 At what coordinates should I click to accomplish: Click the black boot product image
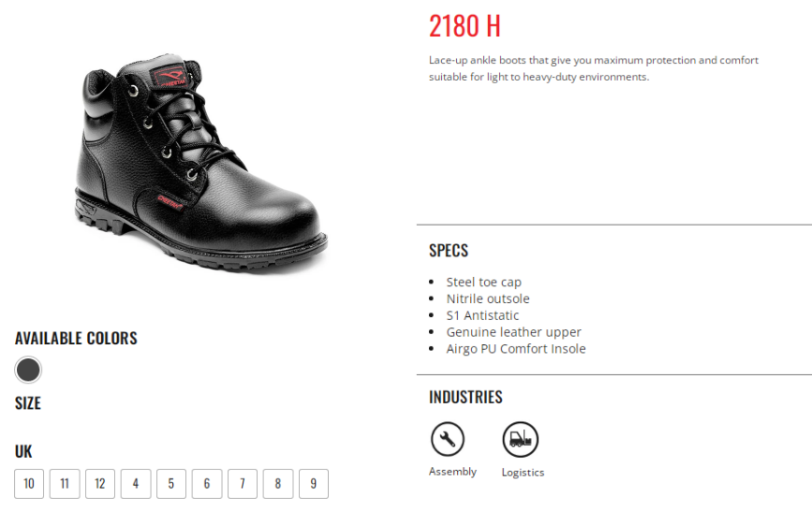point(201,163)
